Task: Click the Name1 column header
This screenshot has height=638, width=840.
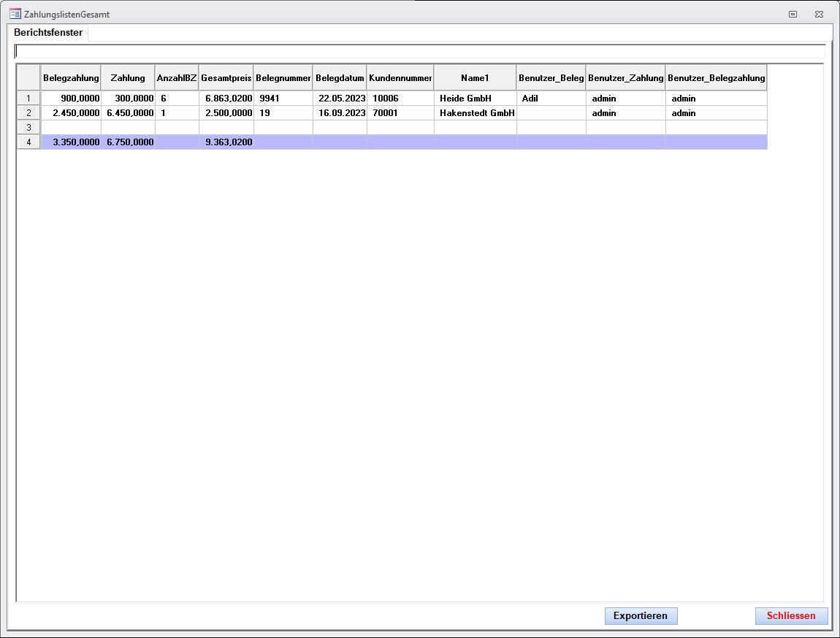Action: coord(475,78)
